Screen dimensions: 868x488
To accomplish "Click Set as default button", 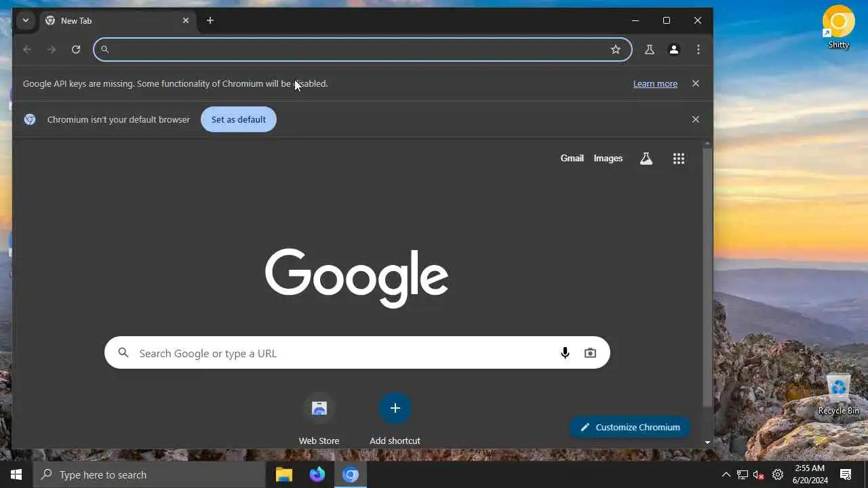I will click(239, 119).
